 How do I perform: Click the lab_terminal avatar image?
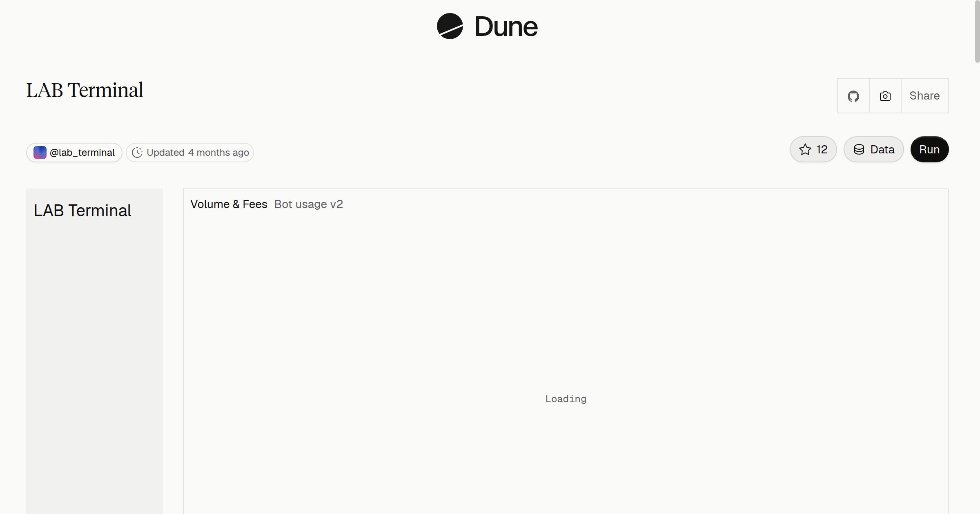point(40,153)
